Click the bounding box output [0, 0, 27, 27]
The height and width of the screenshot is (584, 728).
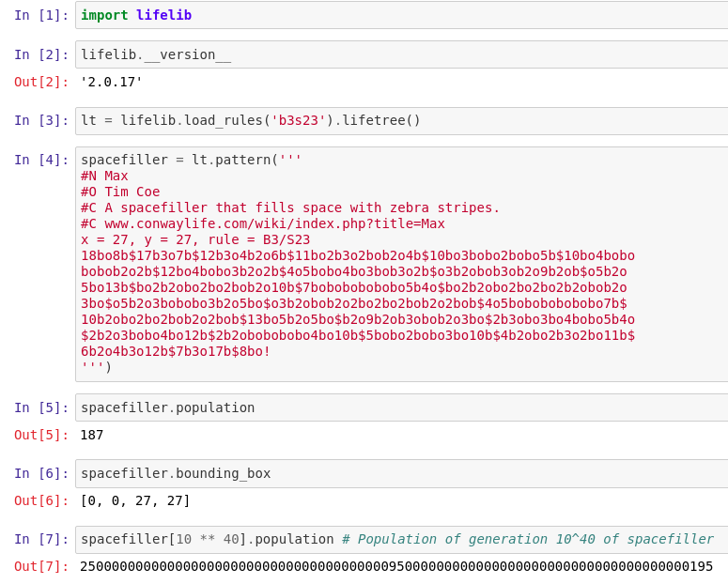pos(135,500)
